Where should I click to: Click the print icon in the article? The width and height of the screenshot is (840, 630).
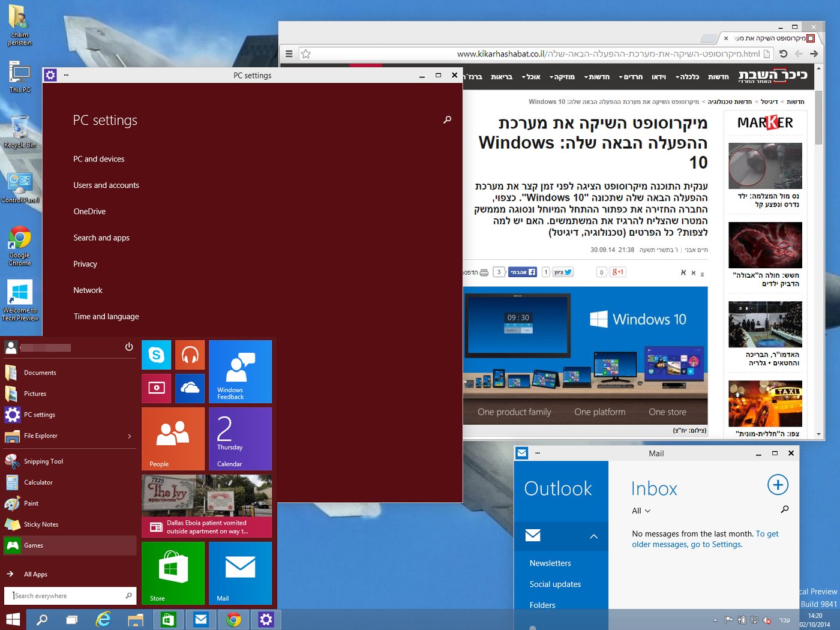coord(484,272)
